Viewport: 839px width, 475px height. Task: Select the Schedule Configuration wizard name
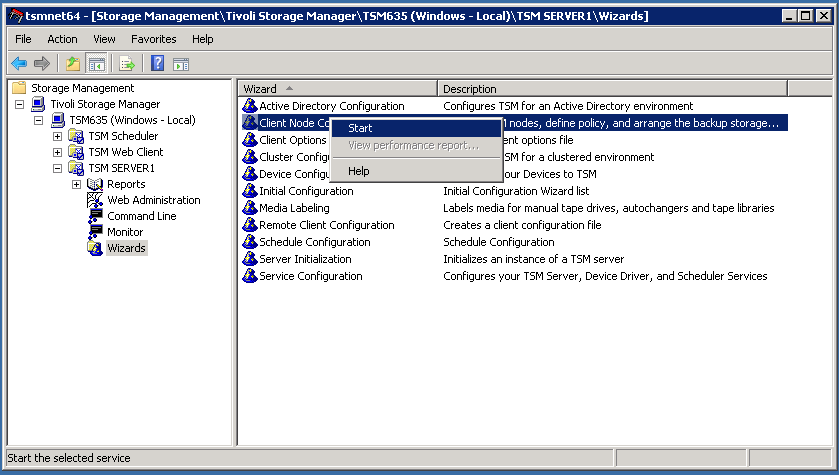pos(315,242)
